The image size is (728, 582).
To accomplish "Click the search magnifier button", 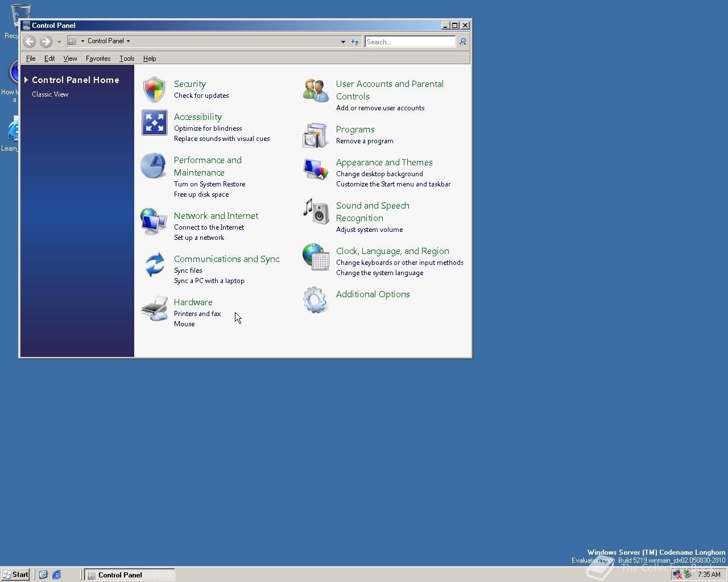I will (462, 41).
